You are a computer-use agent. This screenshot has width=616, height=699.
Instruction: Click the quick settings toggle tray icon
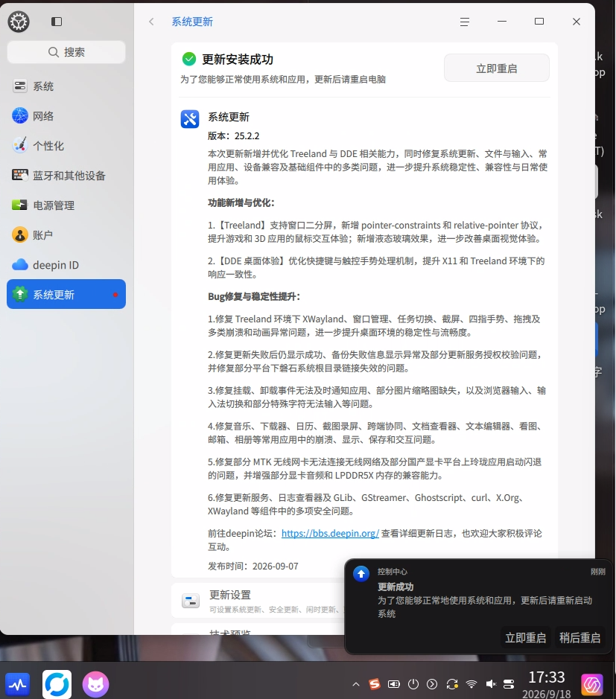point(509,684)
